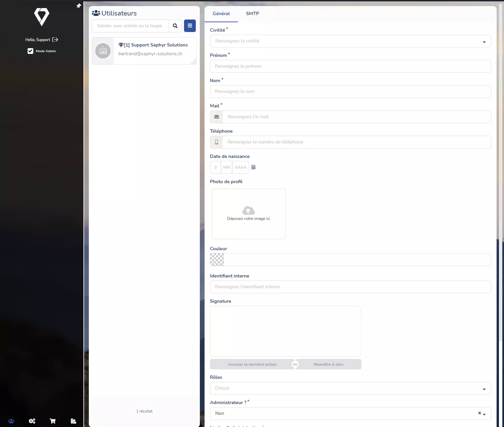Open the settings gears icon in sidebar
This screenshot has height=427, width=504.
pos(32,421)
